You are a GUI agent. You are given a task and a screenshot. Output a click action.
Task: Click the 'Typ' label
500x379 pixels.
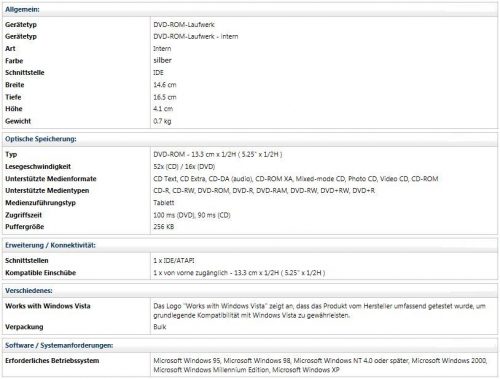click(x=11, y=154)
